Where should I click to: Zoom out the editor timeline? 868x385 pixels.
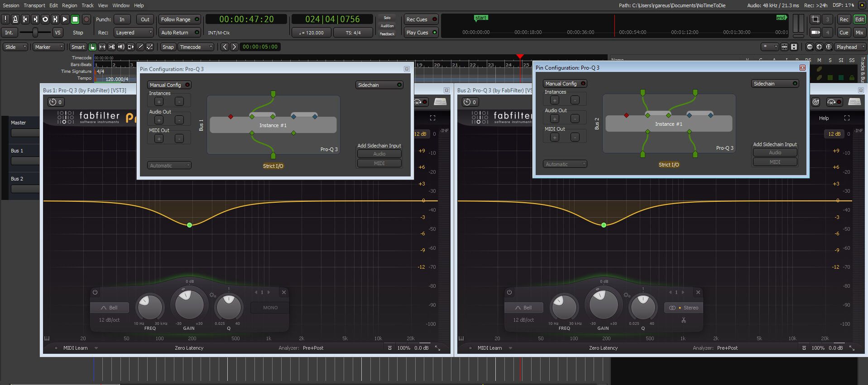tap(810, 47)
